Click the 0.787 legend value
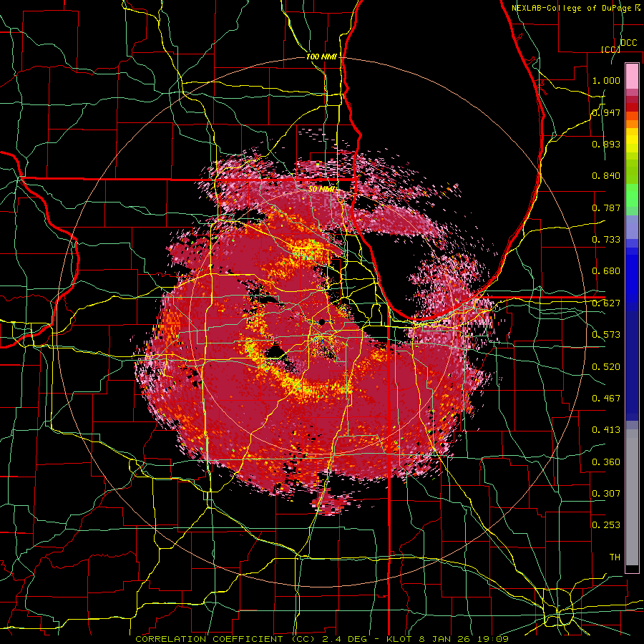Screen dimensions: 644x644 (606, 208)
